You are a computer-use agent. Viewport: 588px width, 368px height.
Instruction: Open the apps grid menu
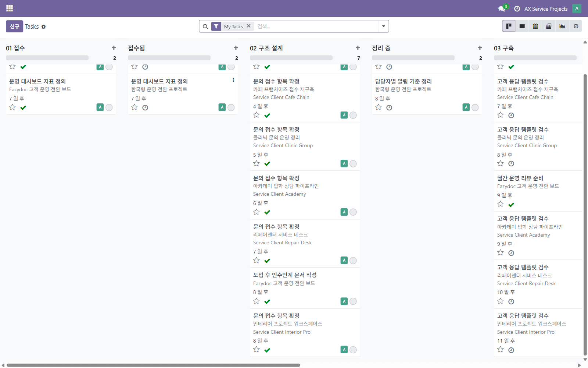click(x=9, y=8)
